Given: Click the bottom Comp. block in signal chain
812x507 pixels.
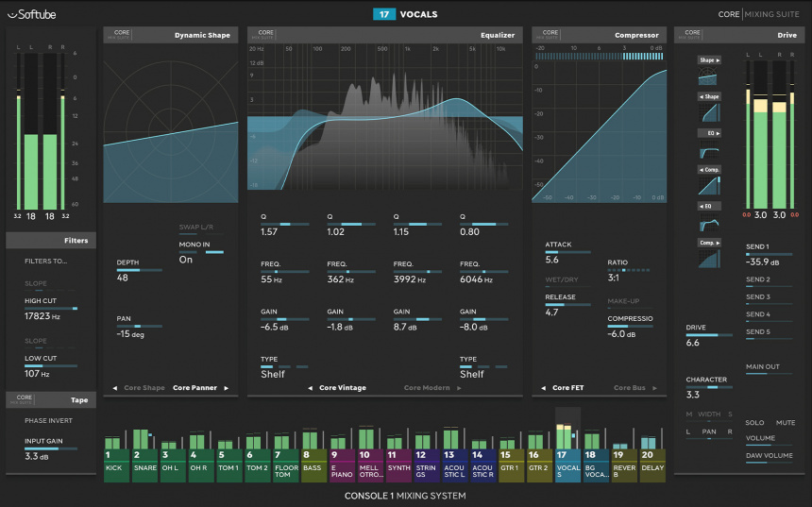Looking at the screenshot, I should click(x=707, y=243).
